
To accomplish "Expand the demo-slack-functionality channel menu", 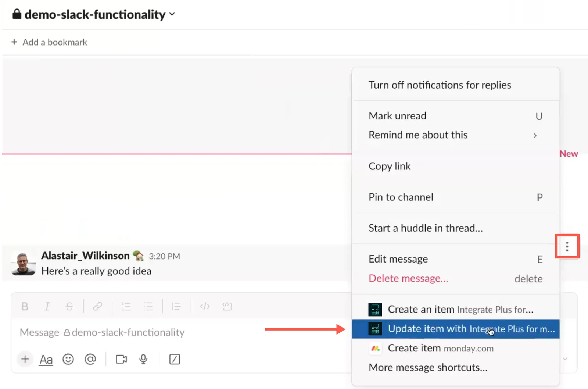I will pos(94,14).
